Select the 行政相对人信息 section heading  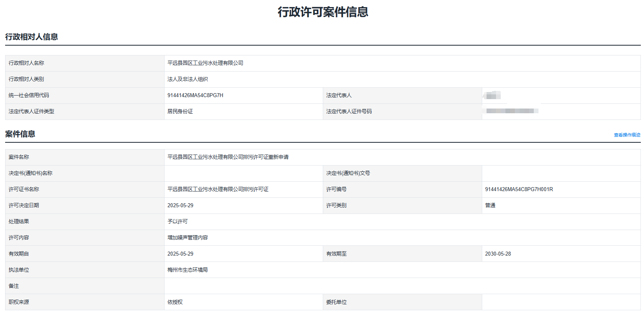coord(31,37)
